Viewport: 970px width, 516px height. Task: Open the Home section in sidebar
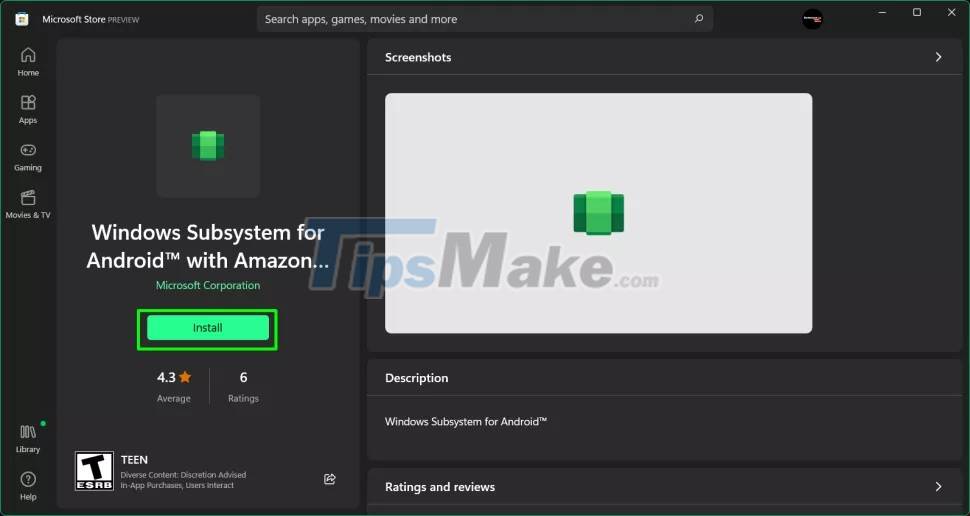28,62
